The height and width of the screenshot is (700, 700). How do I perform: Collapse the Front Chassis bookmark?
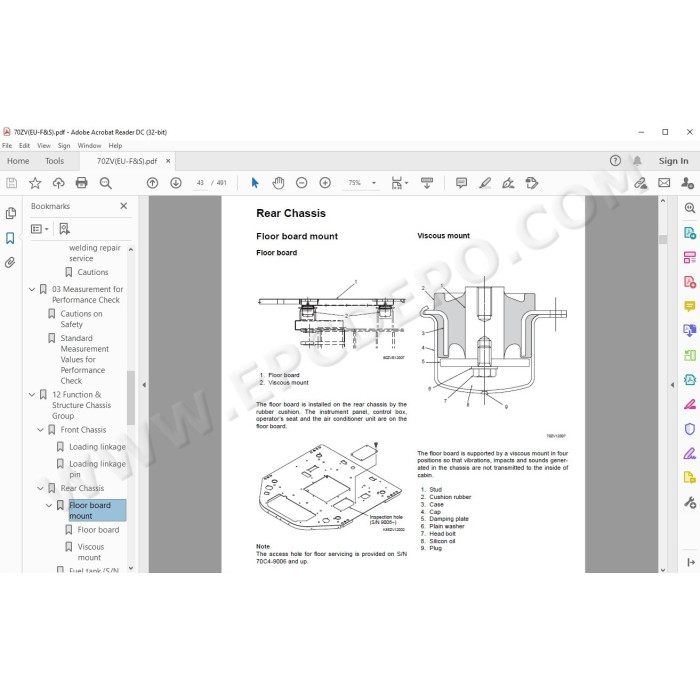click(41, 430)
